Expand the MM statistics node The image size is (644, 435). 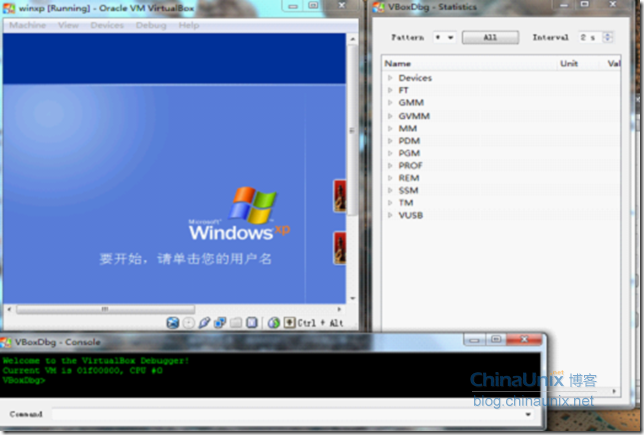(x=390, y=129)
